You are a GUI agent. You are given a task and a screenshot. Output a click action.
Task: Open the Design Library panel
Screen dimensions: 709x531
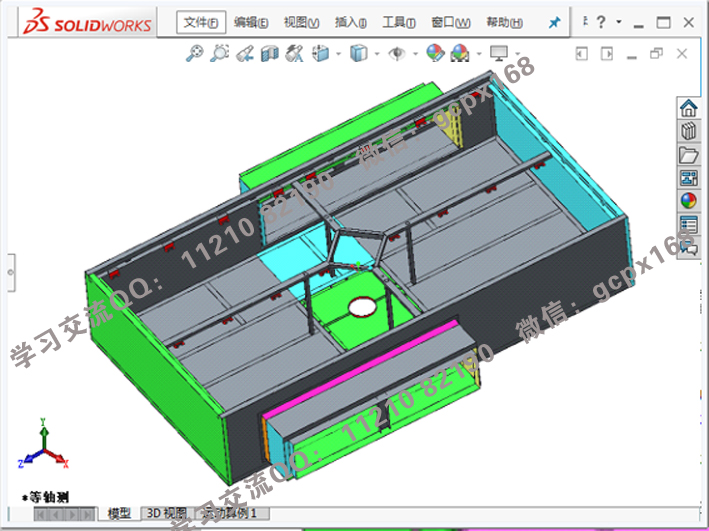(x=688, y=131)
